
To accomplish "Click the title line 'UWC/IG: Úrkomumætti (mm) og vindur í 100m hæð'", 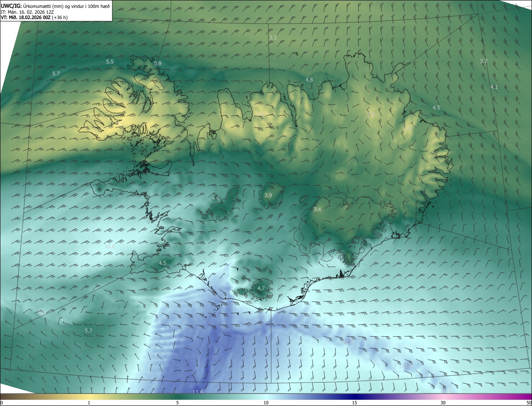I will click(55, 6).
